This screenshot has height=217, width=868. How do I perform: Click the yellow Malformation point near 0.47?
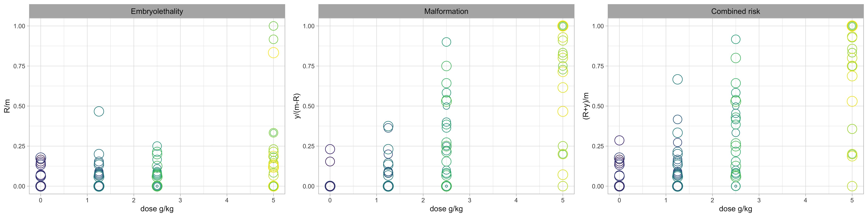[x=562, y=111]
